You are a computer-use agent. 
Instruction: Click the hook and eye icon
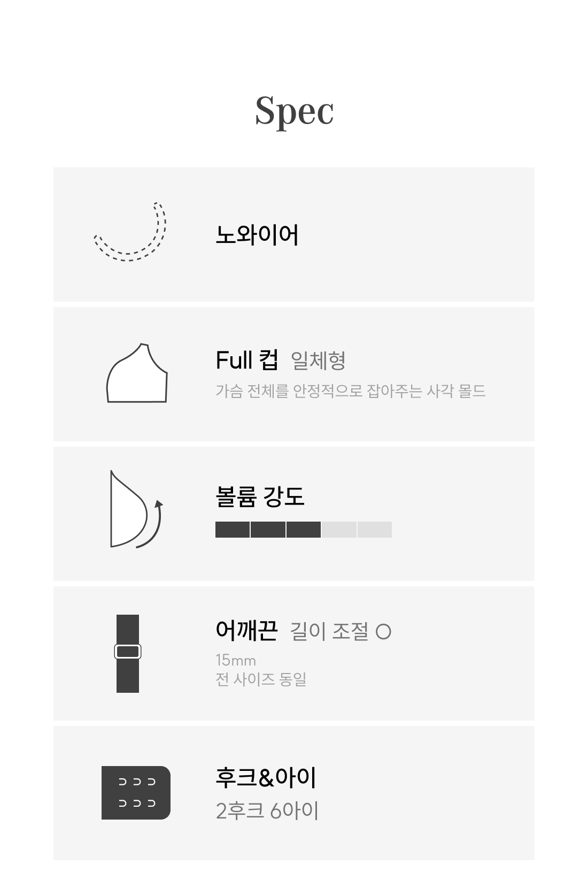pos(136,793)
